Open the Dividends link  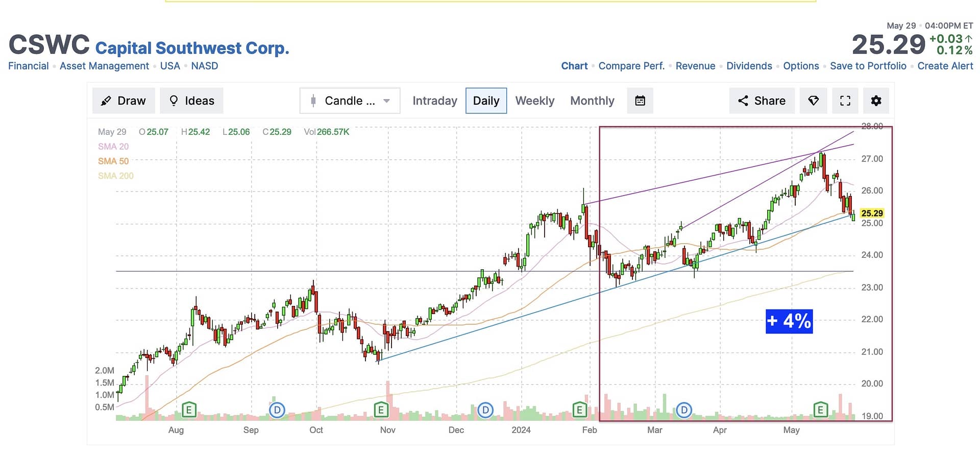[749, 66]
